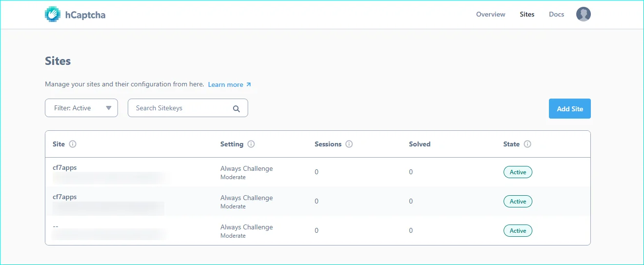Open the Docs nav link

pyautogui.click(x=556, y=14)
